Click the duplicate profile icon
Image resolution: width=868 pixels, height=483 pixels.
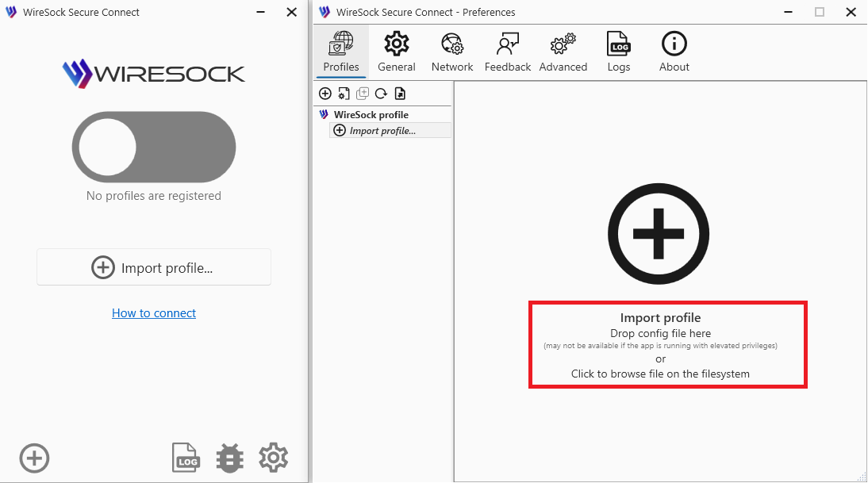pyautogui.click(x=363, y=94)
